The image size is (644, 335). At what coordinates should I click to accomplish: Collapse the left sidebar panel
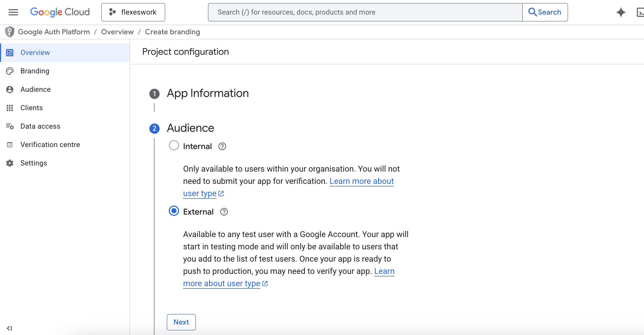[9, 328]
